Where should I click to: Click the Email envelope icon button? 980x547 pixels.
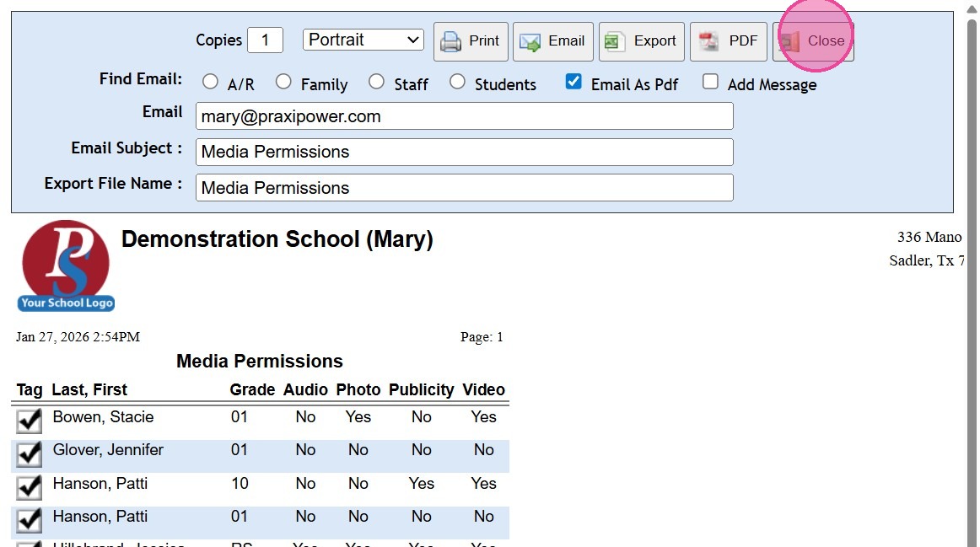pos(552,41)
